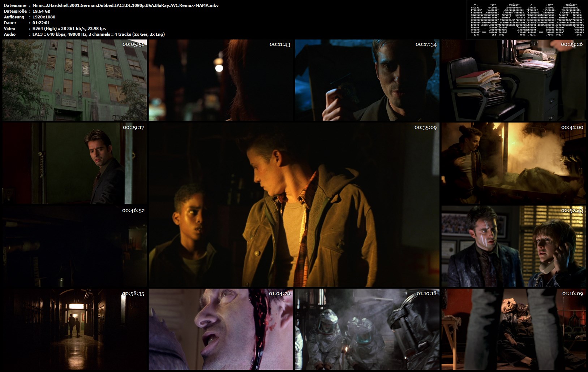Open the green building thumbnail at 00:05:51

coord(75,80)
